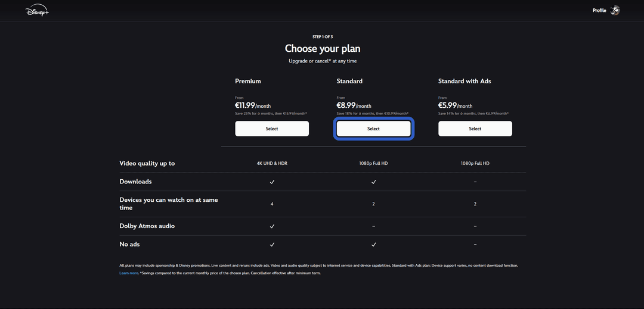Click the 4K UHD & HDR cell

coord(272,164)
